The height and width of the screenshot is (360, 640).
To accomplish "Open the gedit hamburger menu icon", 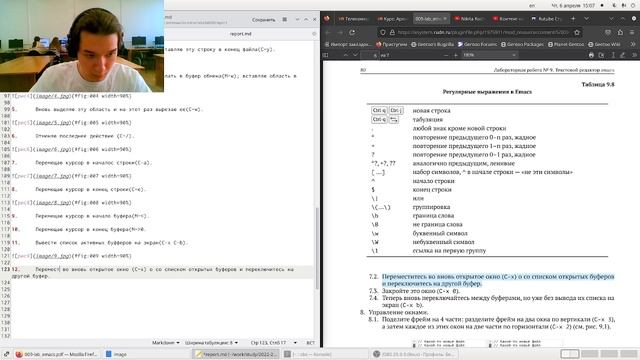I will point(284,20).
